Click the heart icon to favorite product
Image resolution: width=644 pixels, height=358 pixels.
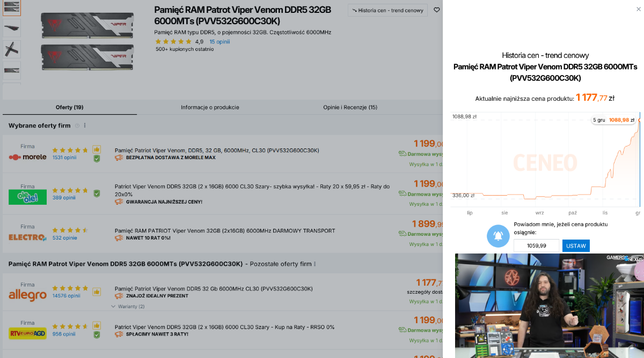437,10
